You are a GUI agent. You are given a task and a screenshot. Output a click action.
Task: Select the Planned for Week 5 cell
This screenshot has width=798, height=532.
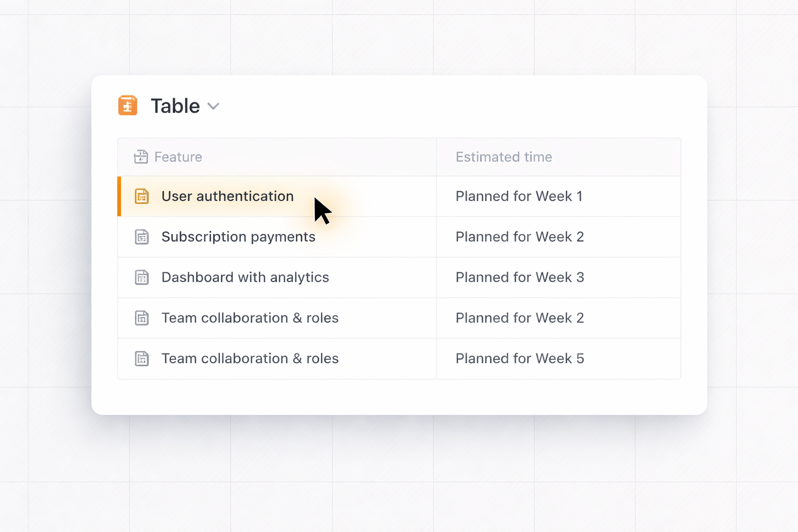(x=520, y=358)
